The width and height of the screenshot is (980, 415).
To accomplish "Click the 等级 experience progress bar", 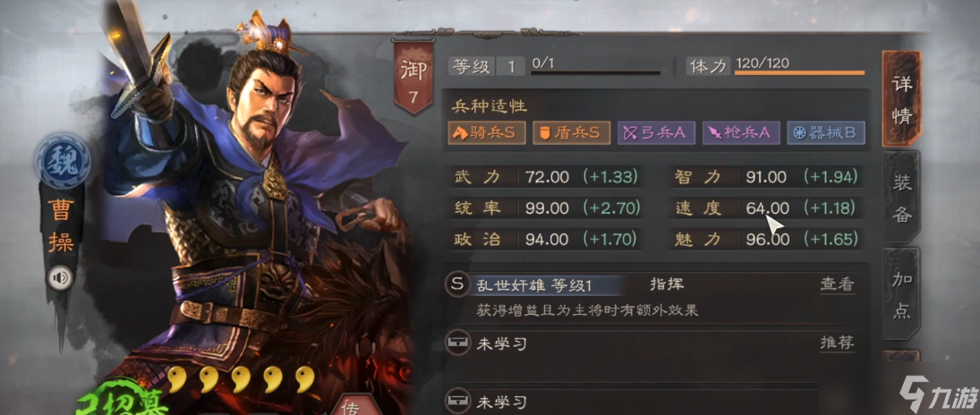I will coord(596,73).
